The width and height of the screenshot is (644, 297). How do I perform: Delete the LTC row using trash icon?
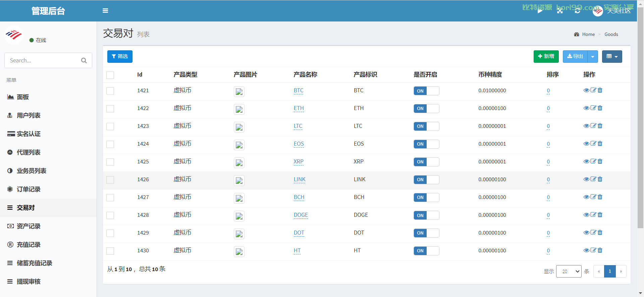click(x=600, y=126)
